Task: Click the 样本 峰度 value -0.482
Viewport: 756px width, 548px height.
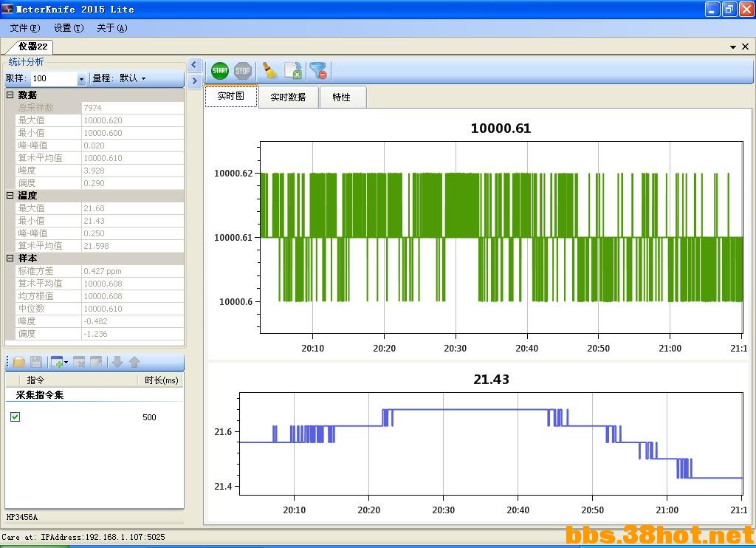Action: 133,321
